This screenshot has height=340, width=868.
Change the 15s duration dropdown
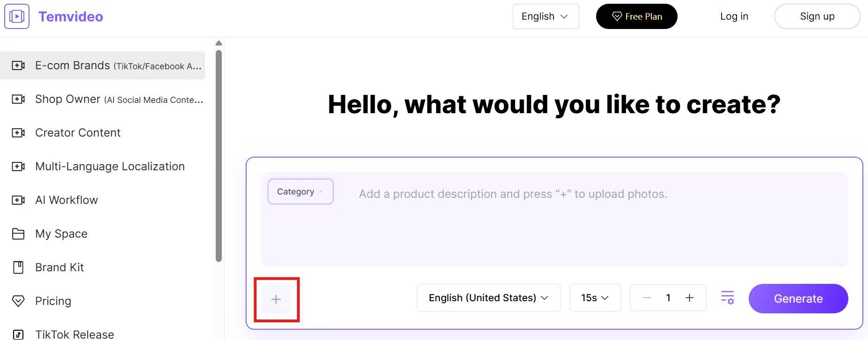click(x=595, y=298)
